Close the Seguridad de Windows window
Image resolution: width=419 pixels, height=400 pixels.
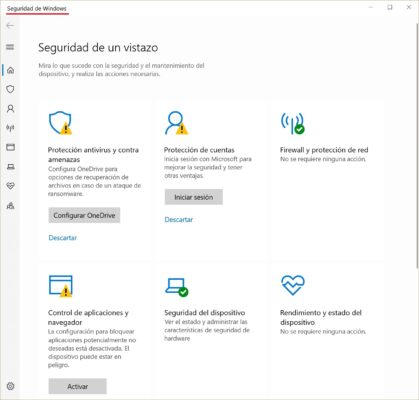(409, 7)
